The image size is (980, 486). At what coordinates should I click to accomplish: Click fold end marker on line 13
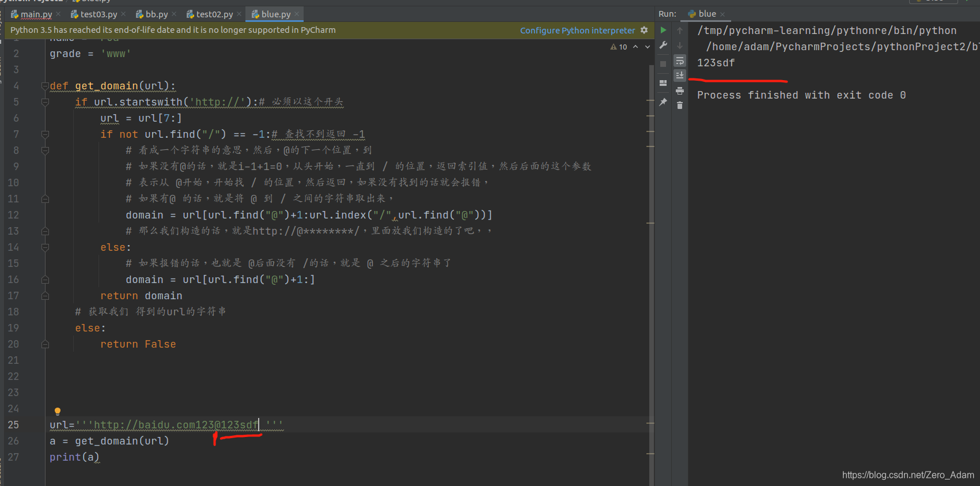[45, 231]
